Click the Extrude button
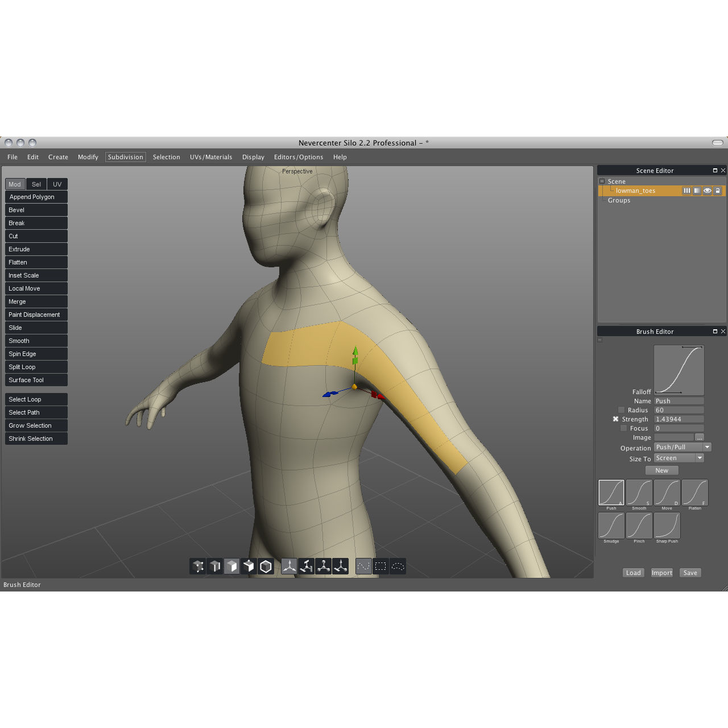This screenshot has height=728, width=728. (36, 249)
